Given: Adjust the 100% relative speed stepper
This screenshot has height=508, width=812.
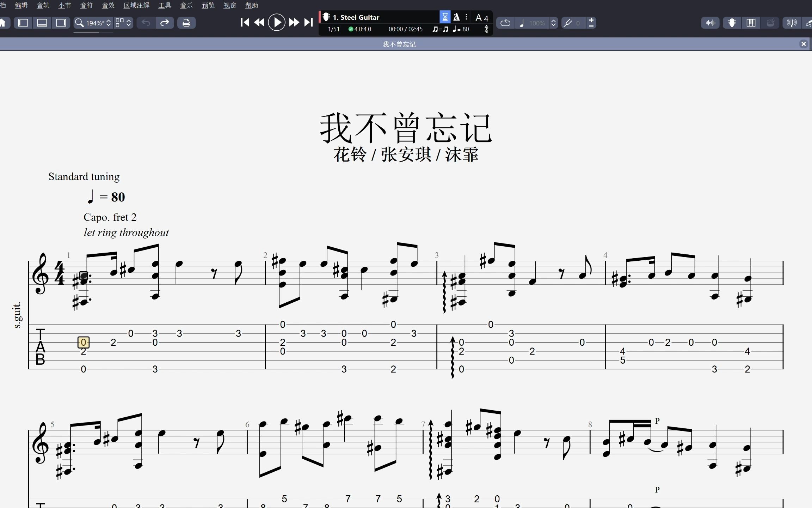Looking at the screenshot, I should 554,23.
